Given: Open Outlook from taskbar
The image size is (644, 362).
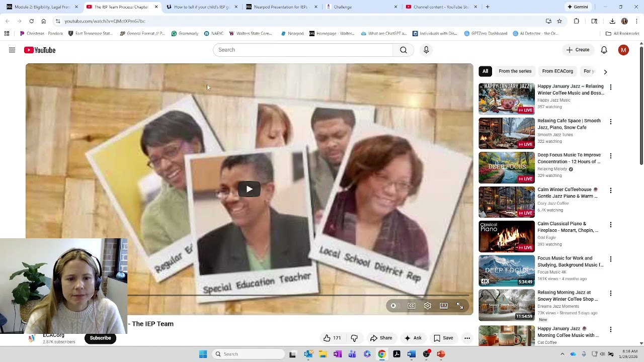Looking at the screenshot, I should 308,354.
